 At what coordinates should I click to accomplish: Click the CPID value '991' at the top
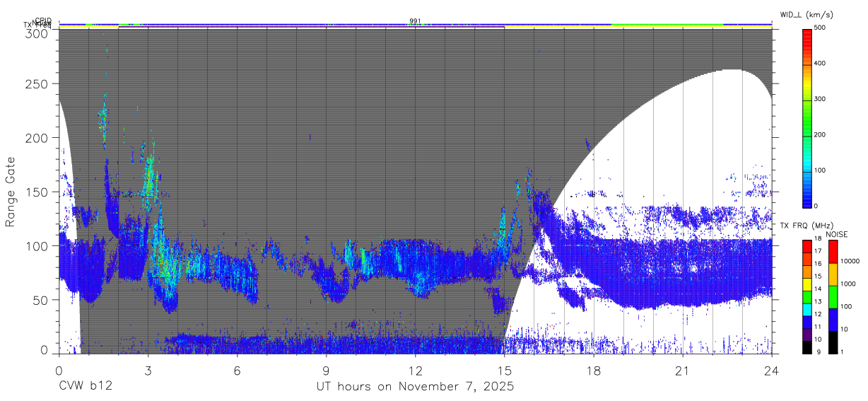(415, 21)
